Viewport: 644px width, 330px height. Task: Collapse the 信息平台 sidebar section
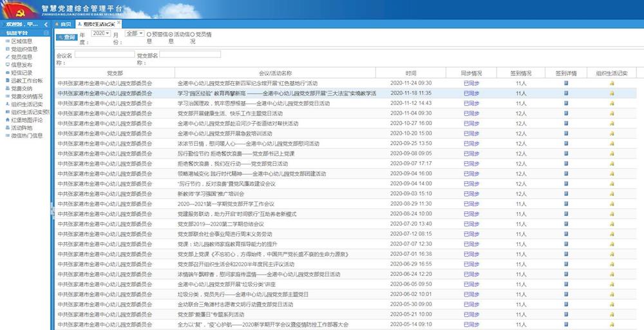tap(46, 32)
